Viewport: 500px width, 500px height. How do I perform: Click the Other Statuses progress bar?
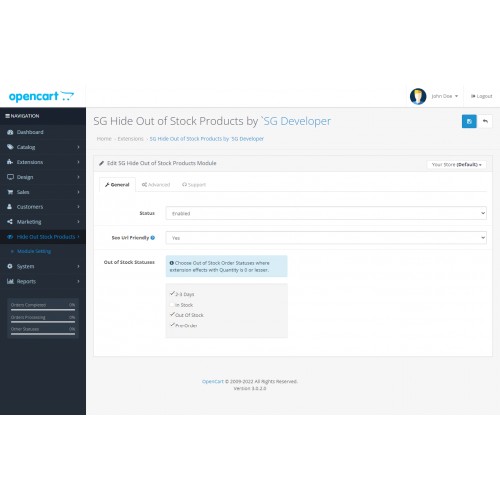[x=43, y=334]
